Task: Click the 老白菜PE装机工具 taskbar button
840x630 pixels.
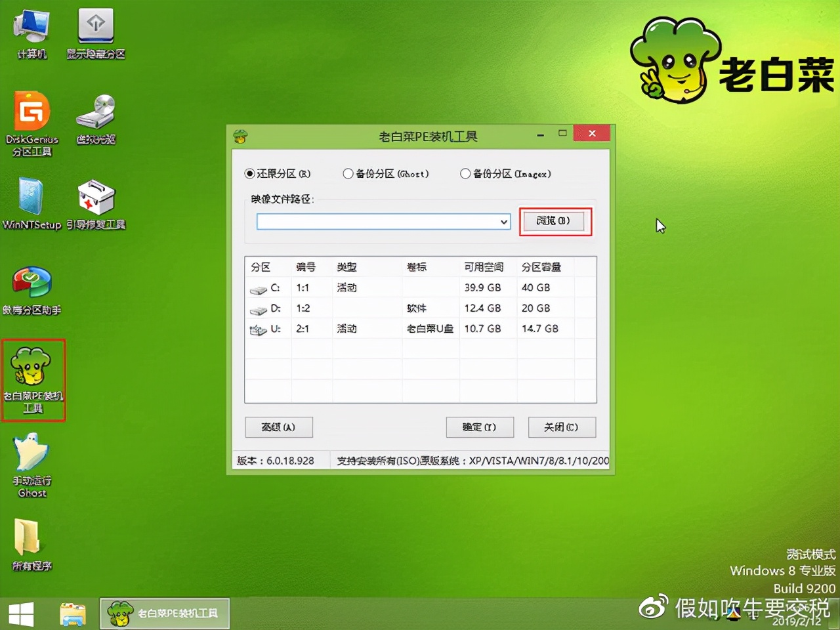Action: click(163, 613)
